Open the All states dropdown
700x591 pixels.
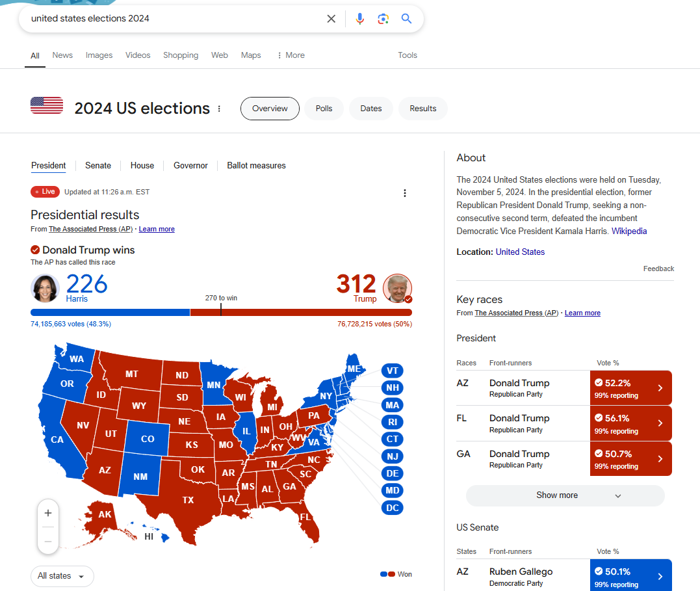pos(62,576)
